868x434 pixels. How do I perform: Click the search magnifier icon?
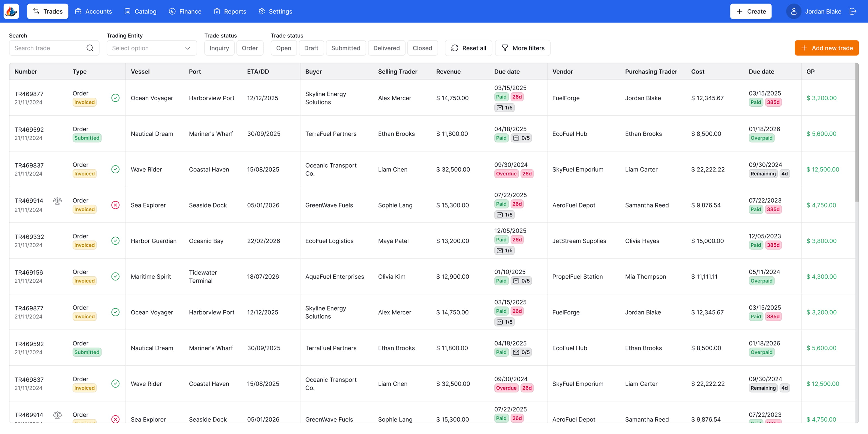click(x=90, y=48)
